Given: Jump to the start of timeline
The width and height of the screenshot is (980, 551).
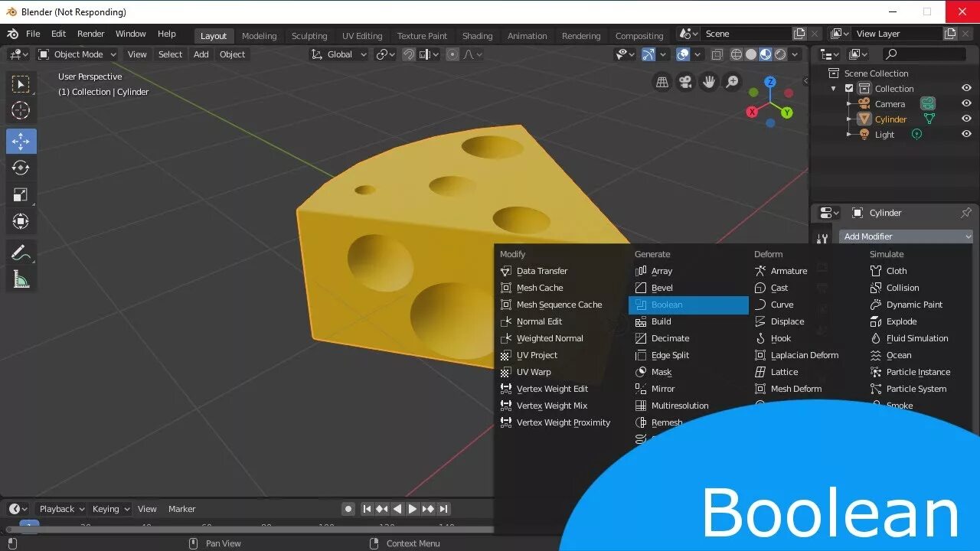Looking at the screenshot, I should (367, 509).
